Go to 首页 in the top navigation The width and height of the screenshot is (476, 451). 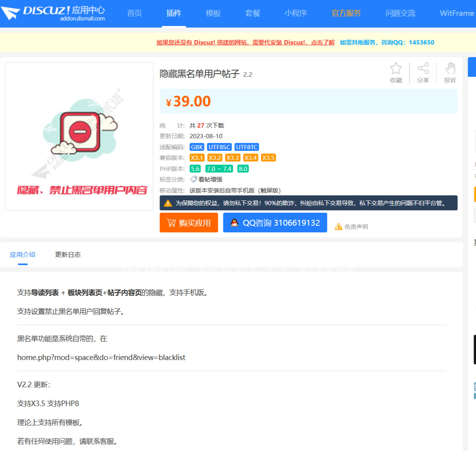pos(134,13)
